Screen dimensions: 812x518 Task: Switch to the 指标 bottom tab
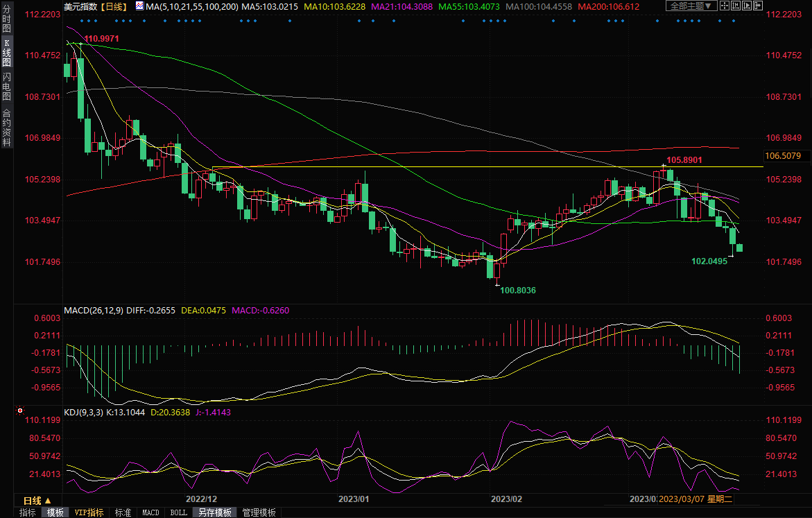[28, 512]
